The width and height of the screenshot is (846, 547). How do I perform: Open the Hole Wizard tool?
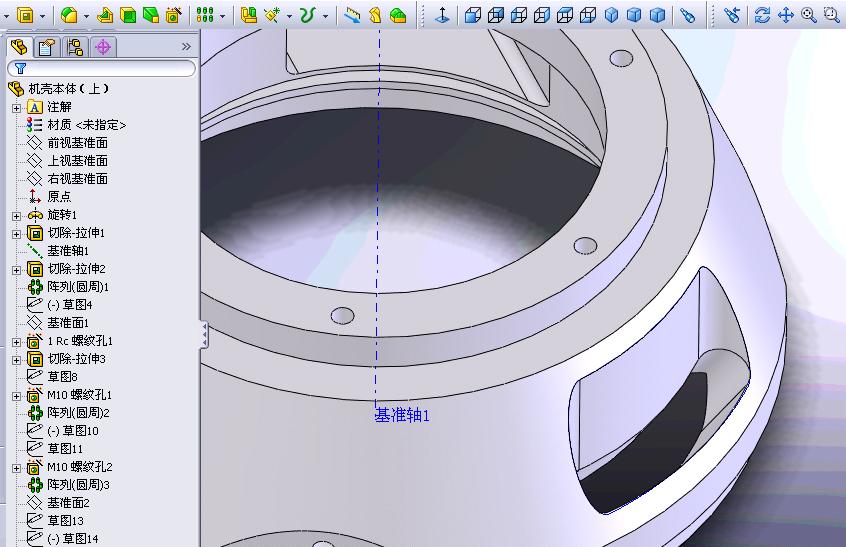point(173,15)
